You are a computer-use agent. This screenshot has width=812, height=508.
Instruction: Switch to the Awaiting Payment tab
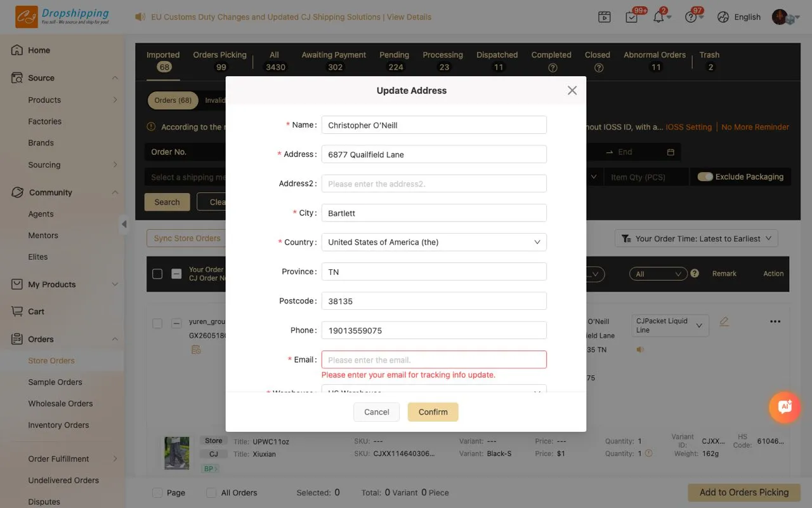pos(334,61)
